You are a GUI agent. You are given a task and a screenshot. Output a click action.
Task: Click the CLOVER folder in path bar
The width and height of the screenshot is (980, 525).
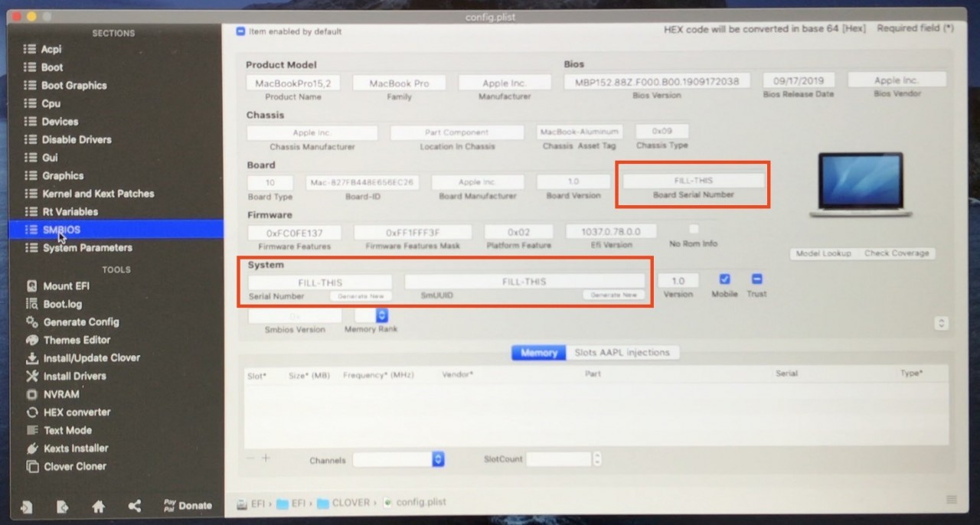pos(345,503)
